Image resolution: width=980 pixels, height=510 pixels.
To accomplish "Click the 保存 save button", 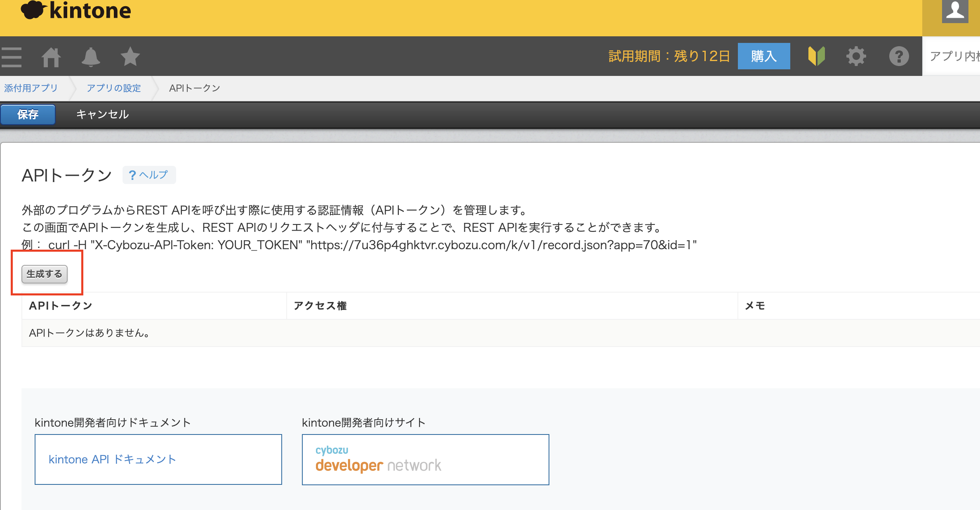I will [x=28, y=114].
